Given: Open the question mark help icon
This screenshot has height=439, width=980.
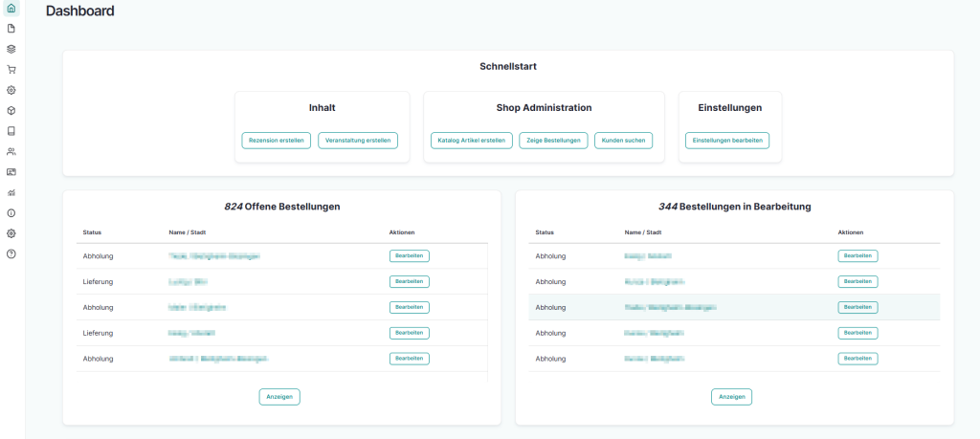Looking at the screenshot, I should tap(11, 253).
